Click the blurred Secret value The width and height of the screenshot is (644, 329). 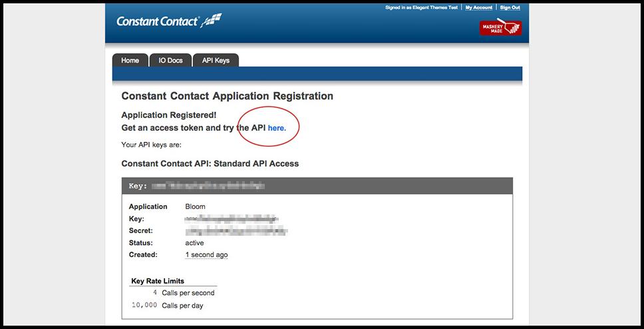(x=236, y=230)
